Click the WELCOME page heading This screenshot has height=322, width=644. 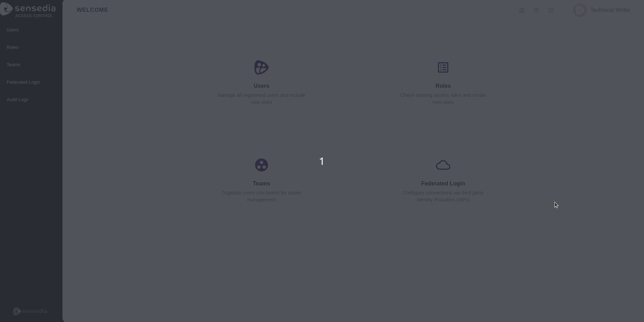(x=92, y=10)
